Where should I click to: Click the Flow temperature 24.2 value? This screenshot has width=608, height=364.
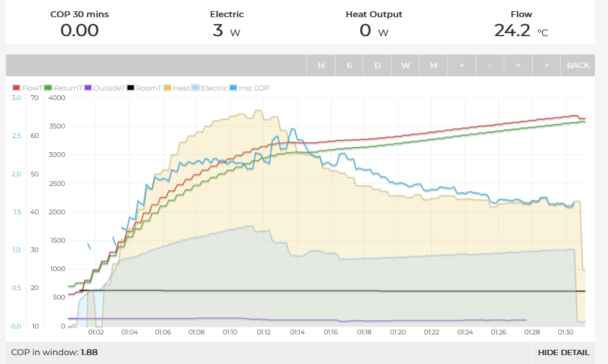513,31
